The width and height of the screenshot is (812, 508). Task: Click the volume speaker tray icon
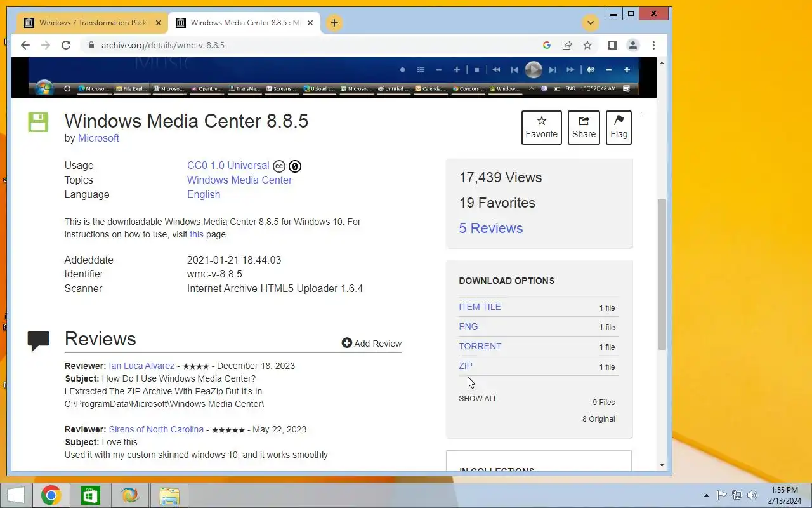(752, 495)
